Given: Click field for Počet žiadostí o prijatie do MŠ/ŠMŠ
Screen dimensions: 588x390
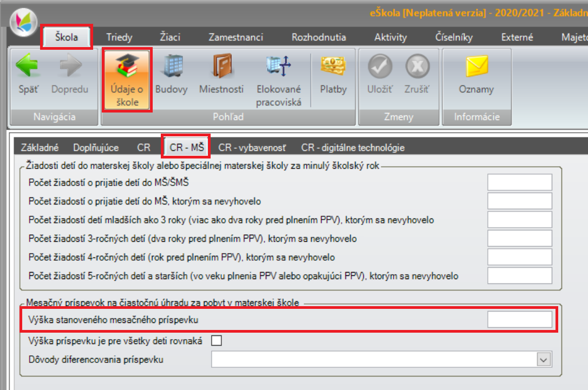Looking at the screenshot, I should [x=520, y=182].
